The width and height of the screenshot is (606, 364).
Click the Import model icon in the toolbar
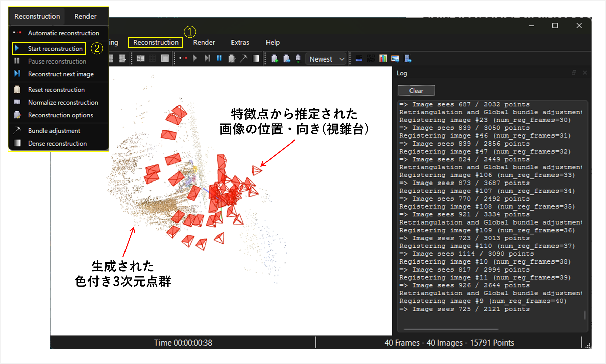click(275, 59)
